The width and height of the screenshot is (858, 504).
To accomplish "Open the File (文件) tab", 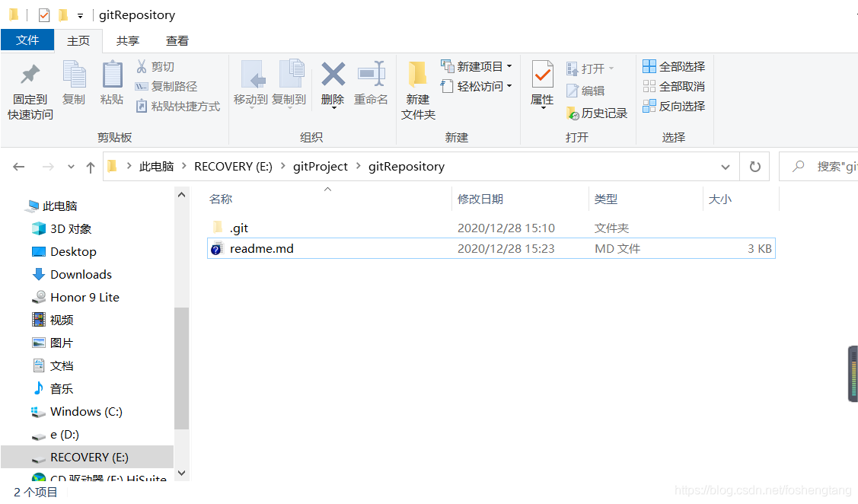I will pos(27,40).
